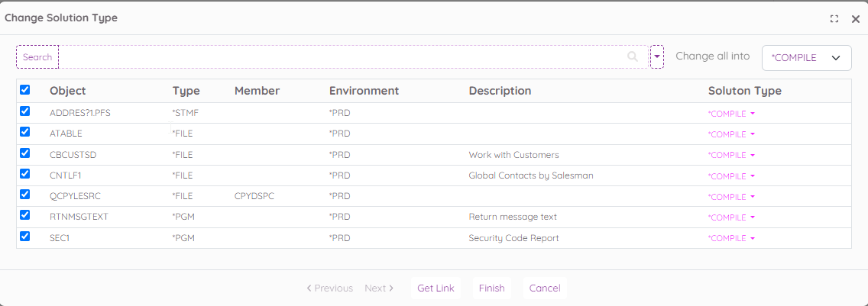Expand the dialog to fullscreen
Image resolution: width=868 pixels, height=306 pixels.
tap(834, 19)
